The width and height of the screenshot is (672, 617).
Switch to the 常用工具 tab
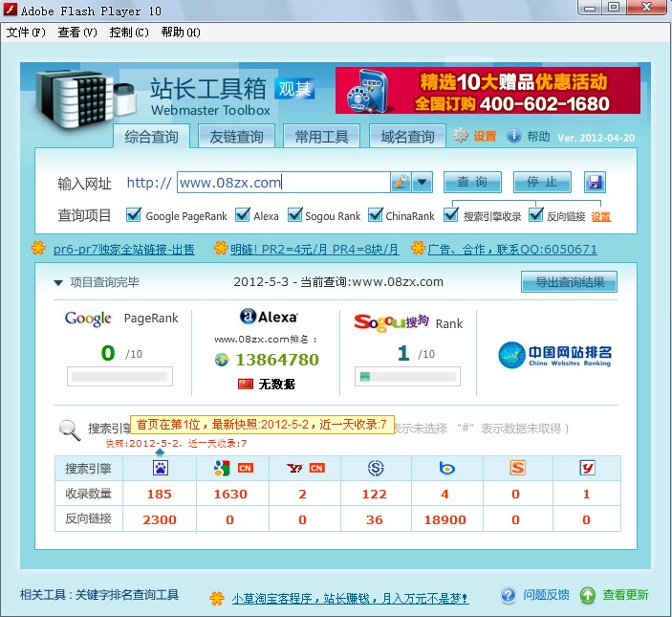click(321, 137)
